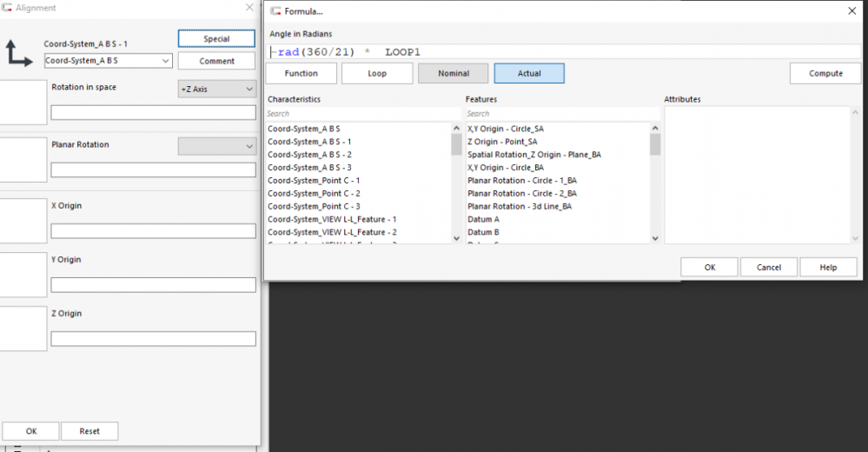868x452 pixels.
Task: Close the Formula dialog window
Action: pyautogui.click(x=851, y=10)
